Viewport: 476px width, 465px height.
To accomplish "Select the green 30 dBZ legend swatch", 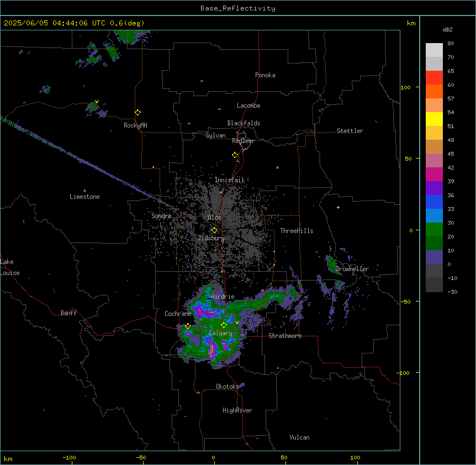I will coord(434,230).
